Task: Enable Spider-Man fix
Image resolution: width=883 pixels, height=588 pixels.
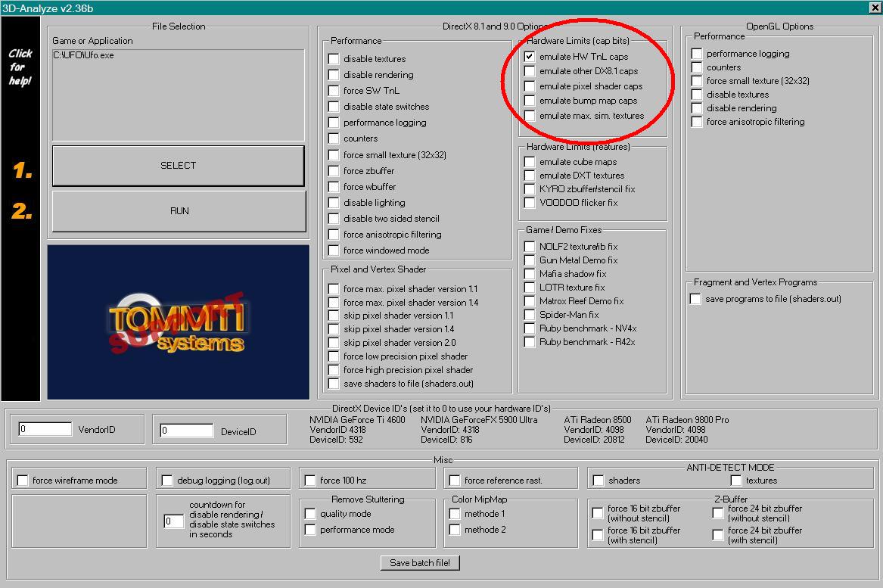Action: point(530,315)
